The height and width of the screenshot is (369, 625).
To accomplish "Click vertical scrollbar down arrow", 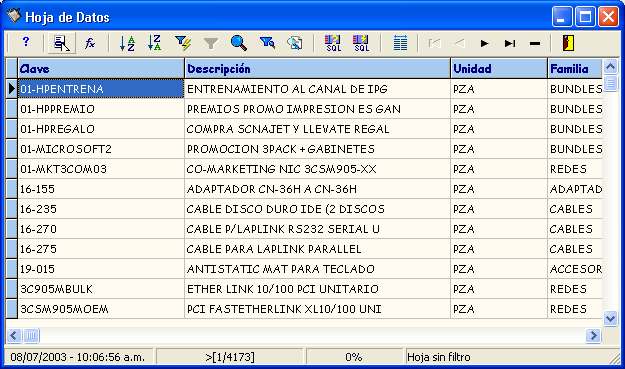I will pyautogui.click(x=610, y=318).
